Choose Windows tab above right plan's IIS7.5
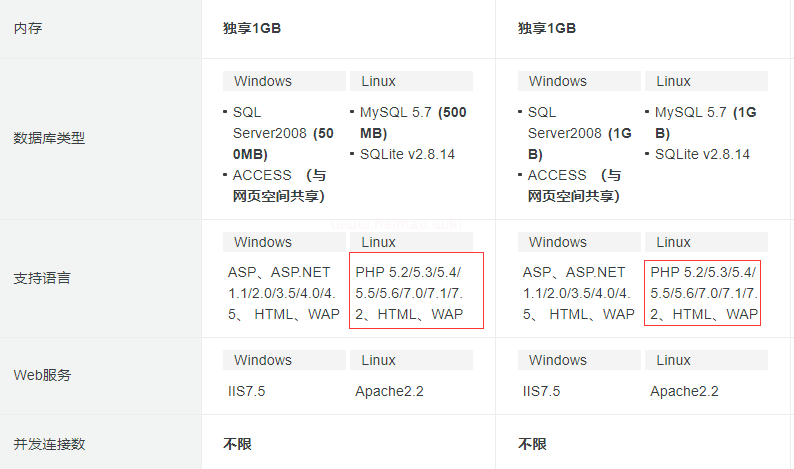 pos(580,360)
